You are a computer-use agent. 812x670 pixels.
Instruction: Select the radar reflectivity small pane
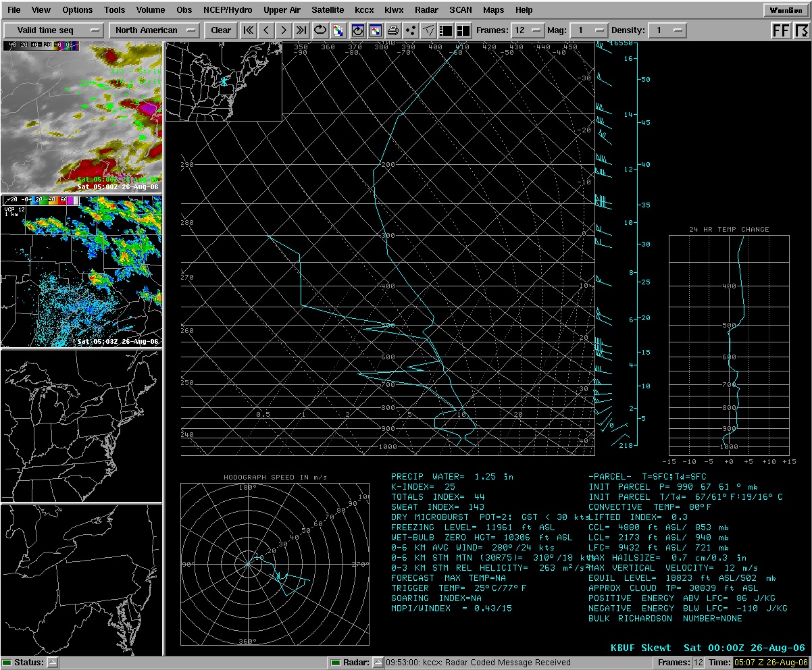pos(82,272)
